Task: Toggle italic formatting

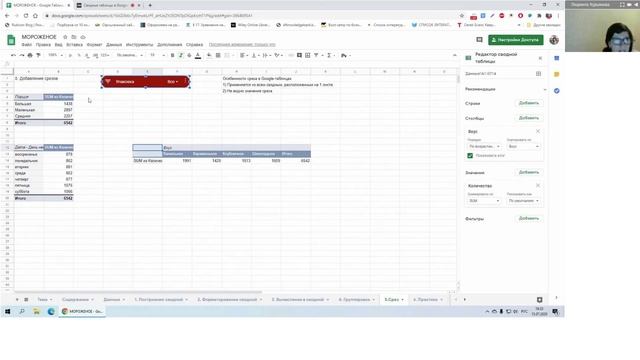Action: click(x=181, y=55)
